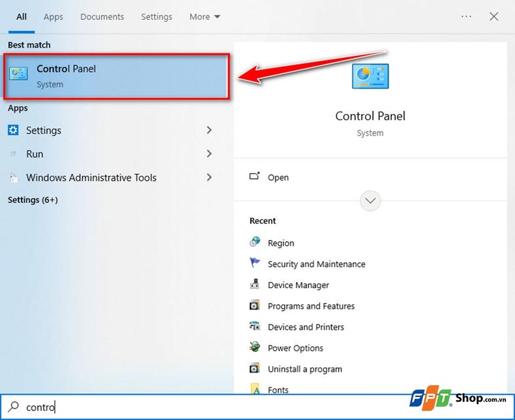Switch to the Apps tab
Viewport: 515px width, 420px height.
pos(53,17)
